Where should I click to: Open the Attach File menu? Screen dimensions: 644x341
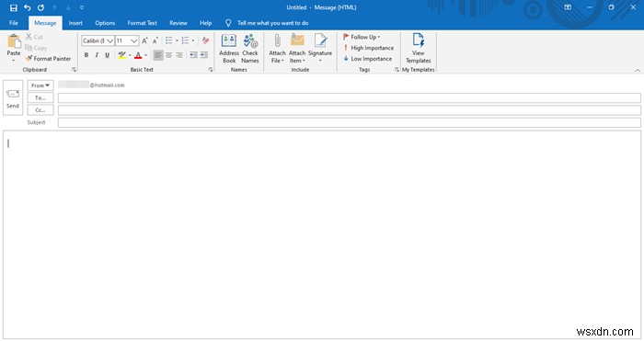pos(277,49)
